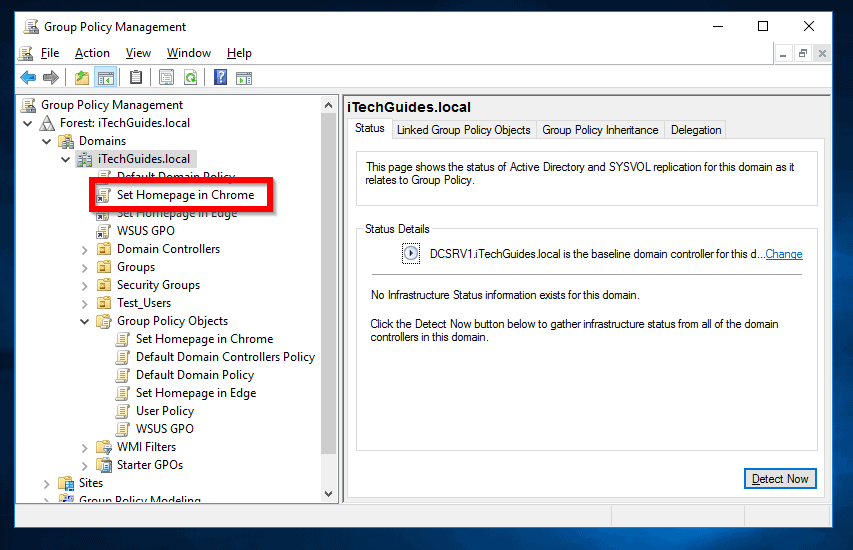Click Group Policy Management root node icon
This screenshot has width=853, height=550.
tap(28, 104)
